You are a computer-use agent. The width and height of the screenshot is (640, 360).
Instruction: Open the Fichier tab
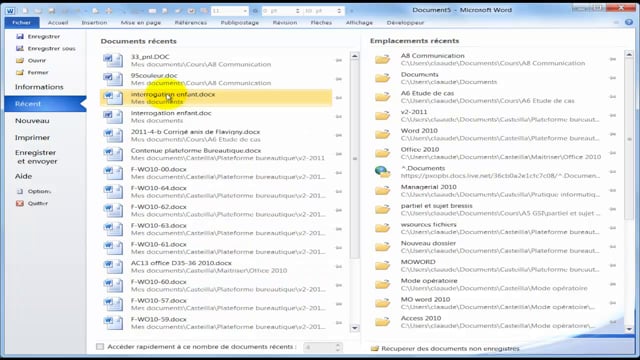(x=22, y=22)
